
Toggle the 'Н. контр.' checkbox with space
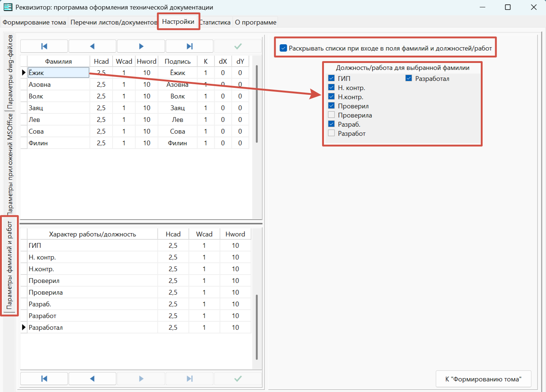pyautogui.click(x=331, y=87)
